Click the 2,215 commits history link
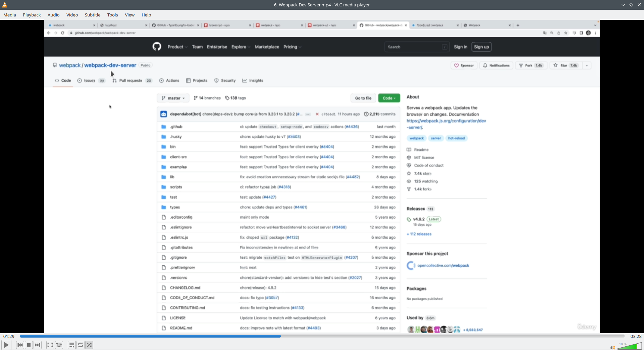 380,114
